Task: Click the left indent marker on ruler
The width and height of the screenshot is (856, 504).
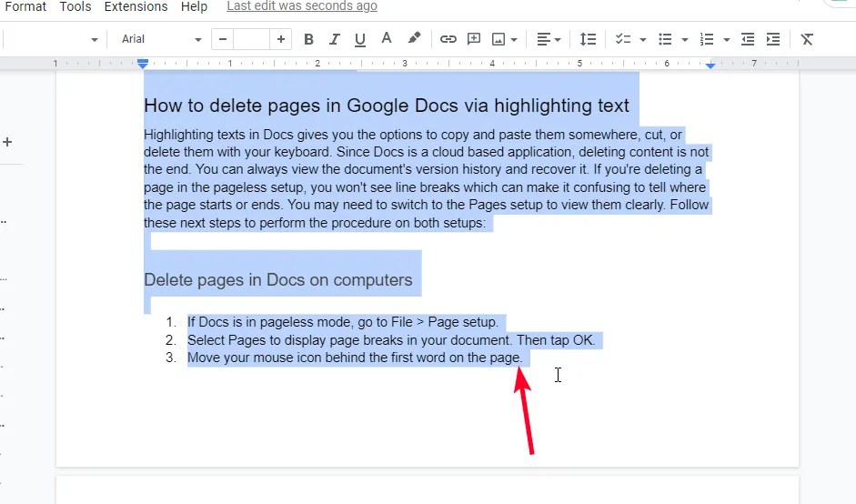Action: tap(143, 64)
